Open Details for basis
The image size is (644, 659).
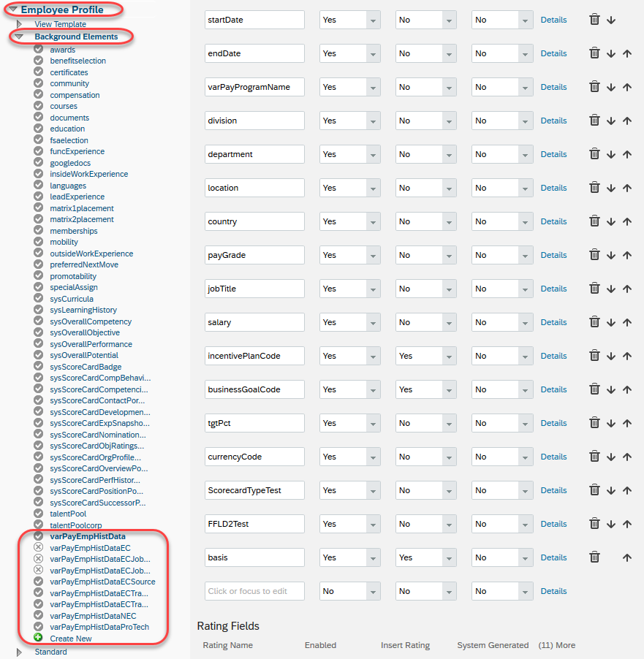[553, 557]
